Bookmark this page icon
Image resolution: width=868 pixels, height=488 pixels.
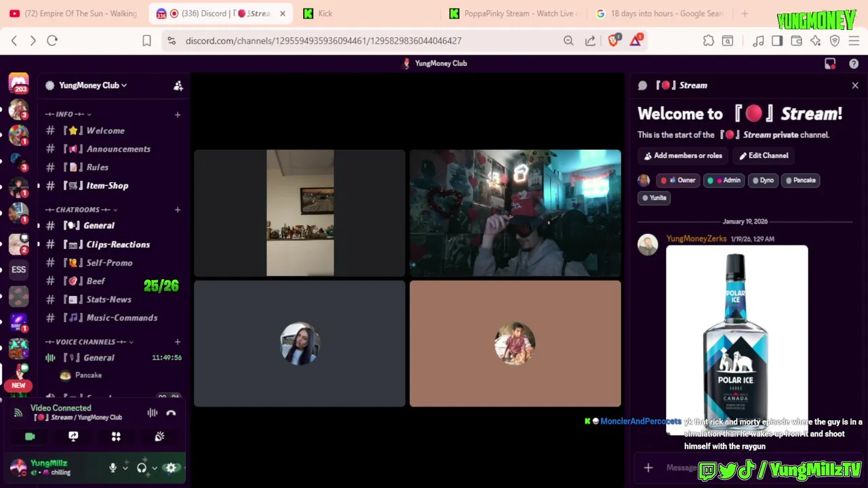point(146,41)
